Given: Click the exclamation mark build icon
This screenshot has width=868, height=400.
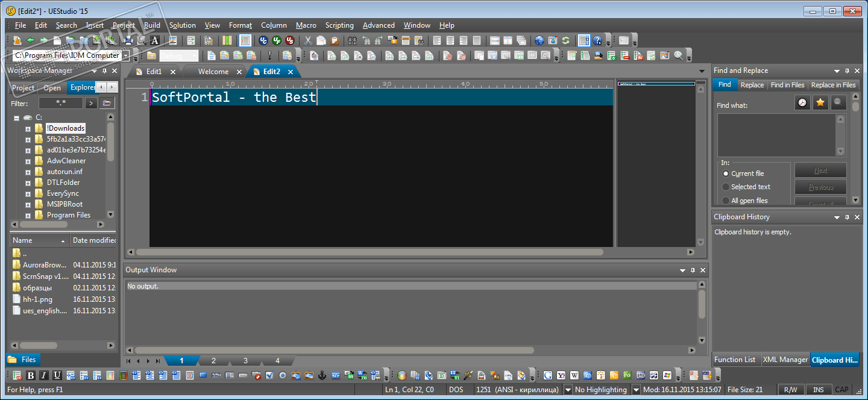Looking at the screenshot, I should tap(269, 55).
